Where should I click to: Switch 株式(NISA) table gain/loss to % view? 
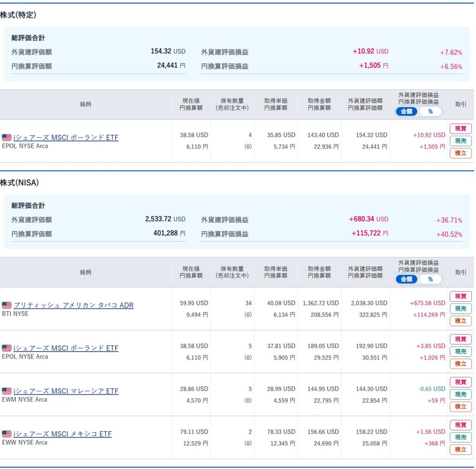[x=430, y=279]
